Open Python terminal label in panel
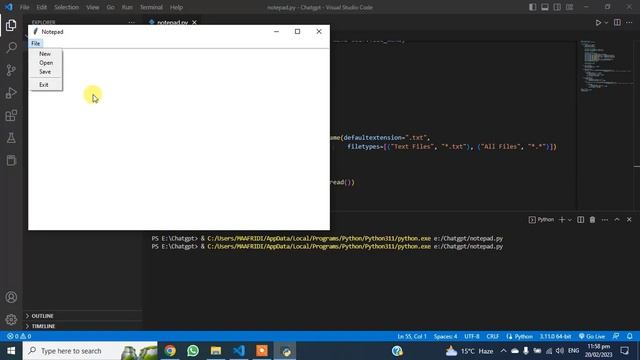The image size is (640, 360). click(x=541, y=220)
